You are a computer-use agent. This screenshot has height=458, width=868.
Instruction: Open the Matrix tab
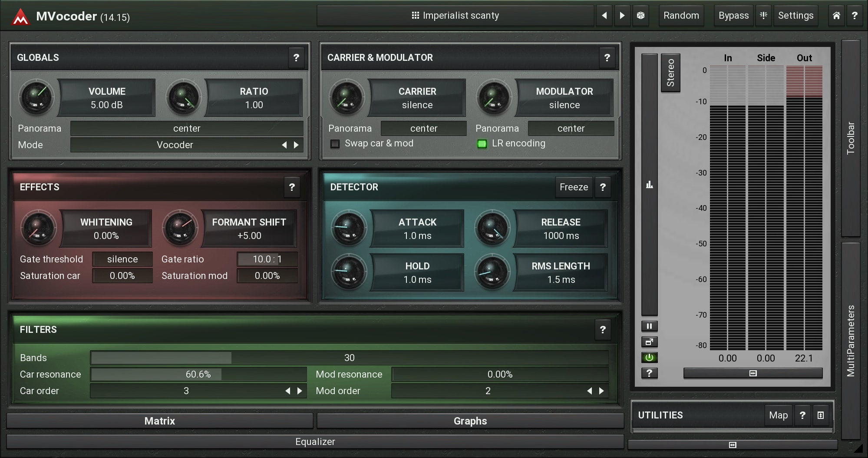pos(159,421)
